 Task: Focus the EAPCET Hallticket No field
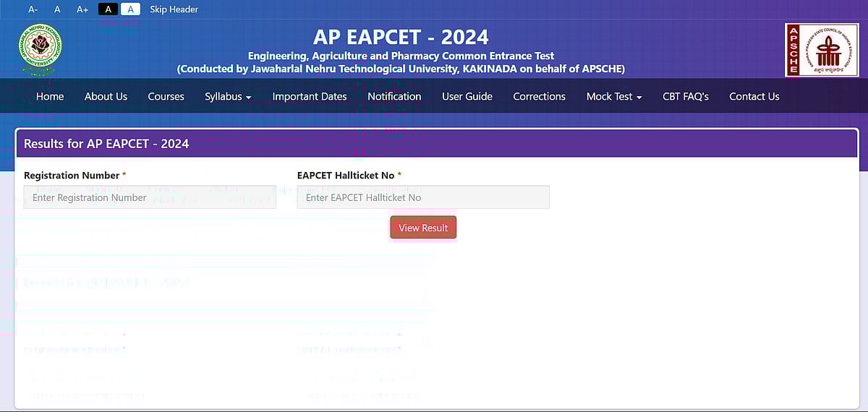point(423,197)
